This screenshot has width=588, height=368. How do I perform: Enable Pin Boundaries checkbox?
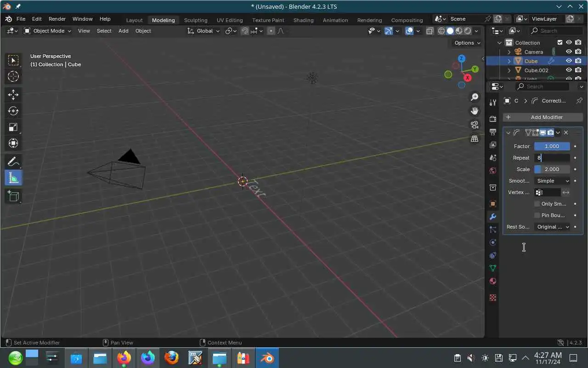click(537, 215)
